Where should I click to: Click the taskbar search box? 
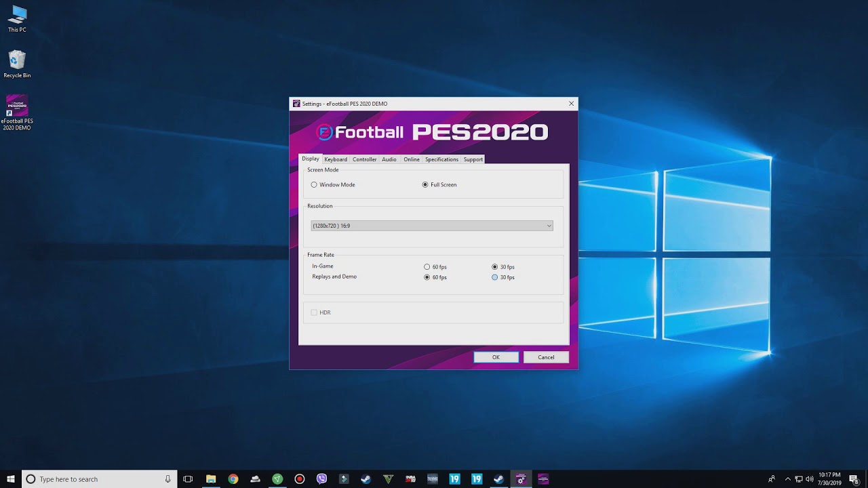100,479
